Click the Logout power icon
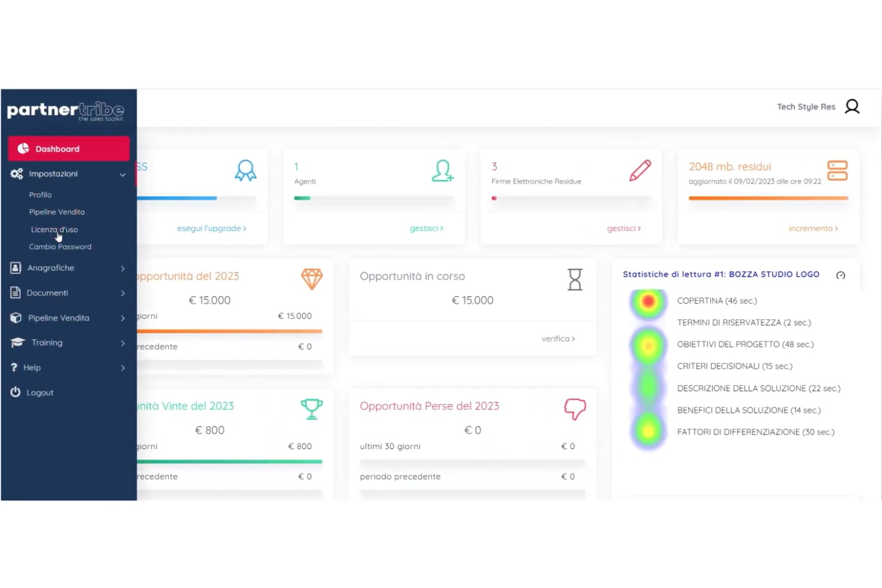The image size is (882, 588). (x=15, y=392)
